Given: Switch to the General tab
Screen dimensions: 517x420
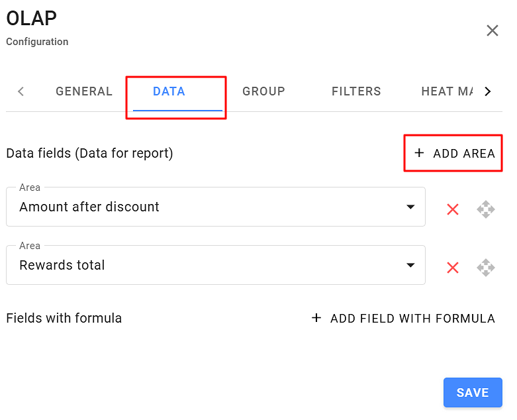Looking at the screenshot, I should pyautogui.click(x=84, y=91).
